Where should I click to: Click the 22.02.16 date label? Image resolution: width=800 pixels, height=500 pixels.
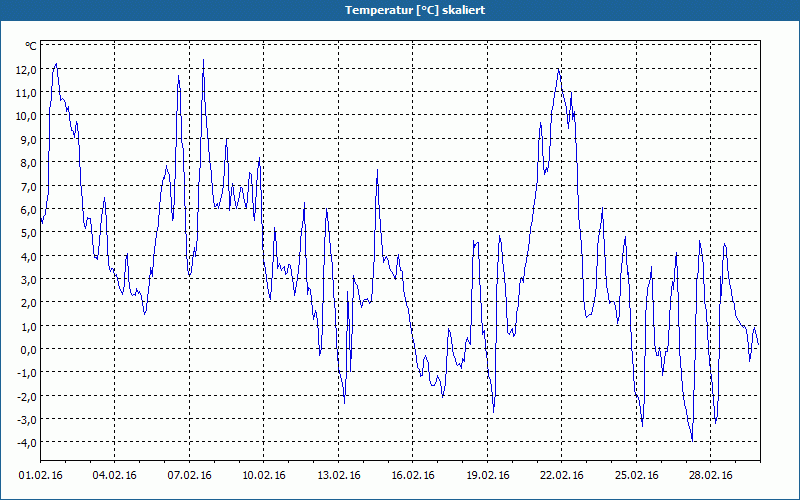coord(562,476)
